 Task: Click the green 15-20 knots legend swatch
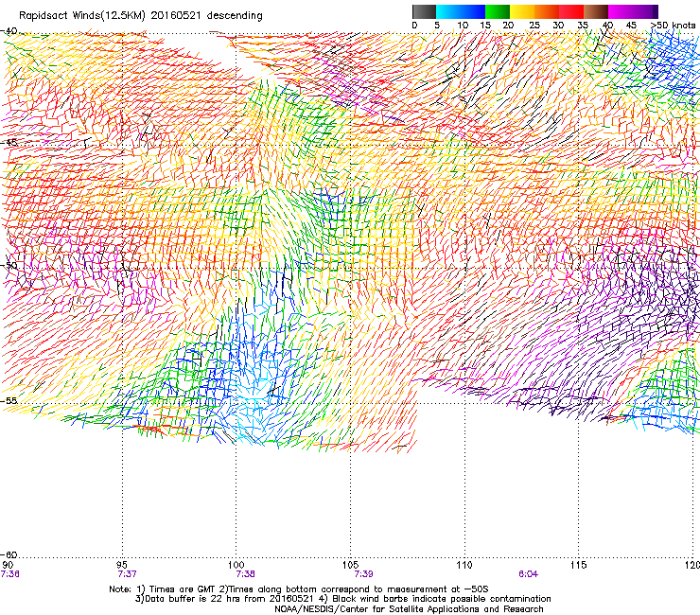[498, 11]
